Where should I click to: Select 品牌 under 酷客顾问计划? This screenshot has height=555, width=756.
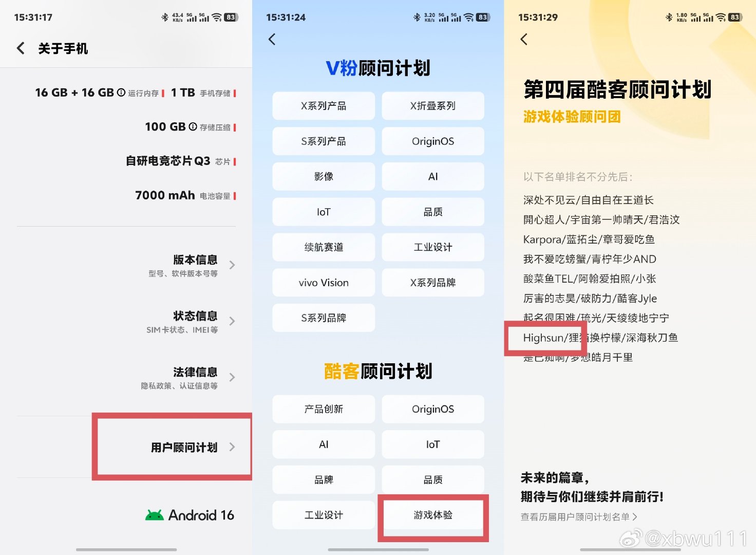pos(324,480)
